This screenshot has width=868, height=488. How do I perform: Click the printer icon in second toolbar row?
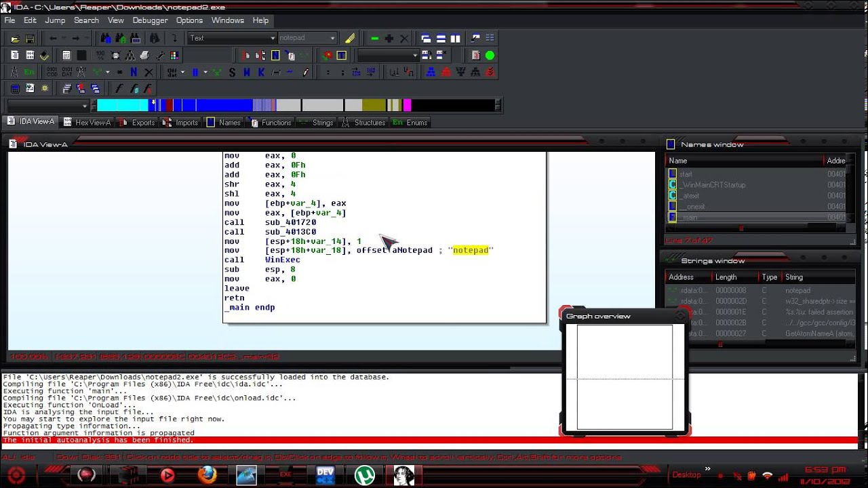[144, 56]
